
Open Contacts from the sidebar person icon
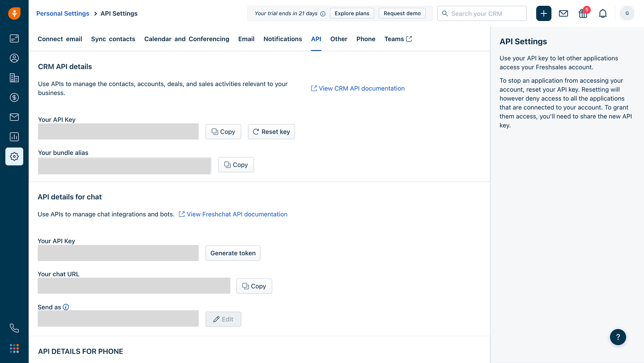coord(14,58)
